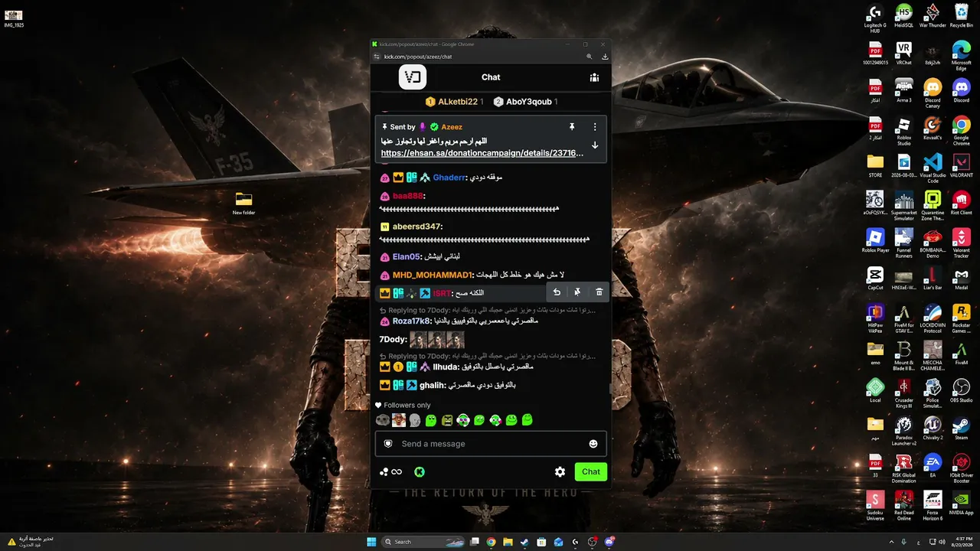Click Azeez name in pinned message

(452, 127)
